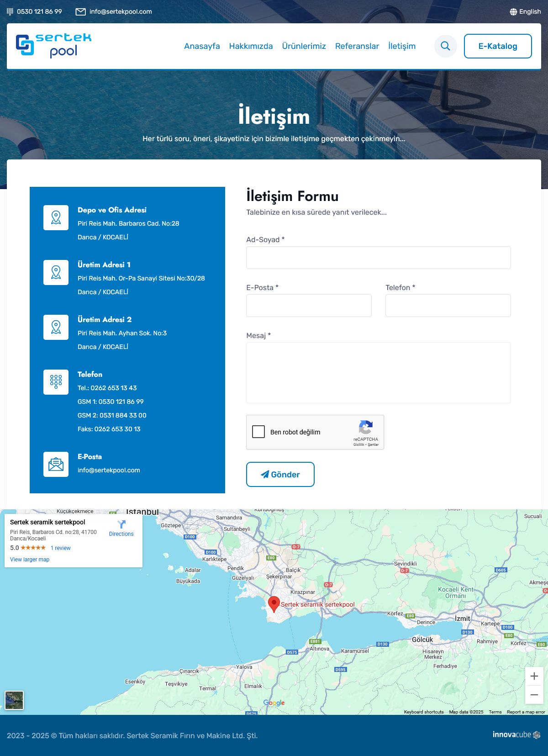Screen dimensions: 548x756
Task: Click the Sertek Pool logo
Action: 53,46
